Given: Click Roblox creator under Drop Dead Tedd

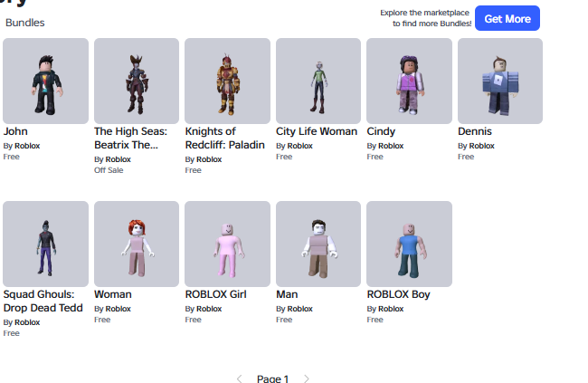Looking at the screenshot, I should 27,322.
